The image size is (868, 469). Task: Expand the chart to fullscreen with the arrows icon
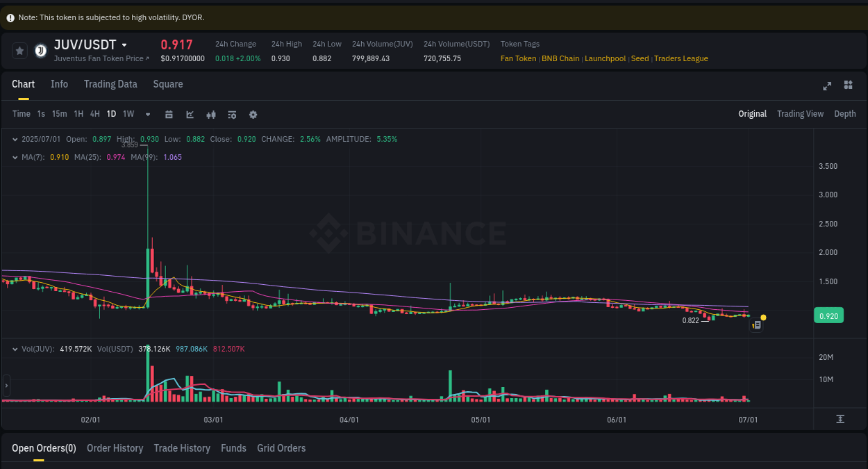pyautogui.click(x=827, y=85)
